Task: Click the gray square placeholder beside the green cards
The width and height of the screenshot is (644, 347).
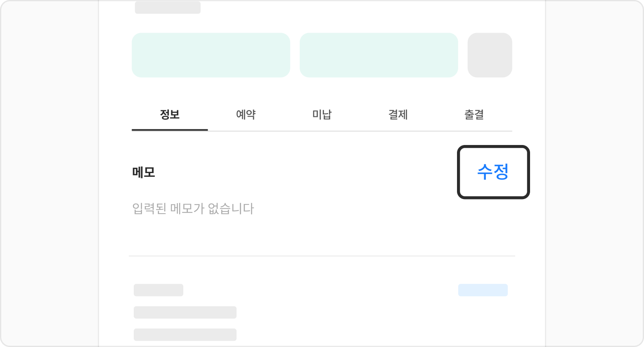Action: (x=490, y=55)
